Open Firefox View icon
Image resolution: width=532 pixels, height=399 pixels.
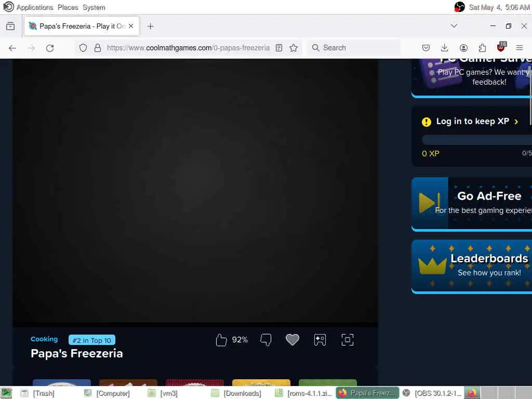click(10, 26)
